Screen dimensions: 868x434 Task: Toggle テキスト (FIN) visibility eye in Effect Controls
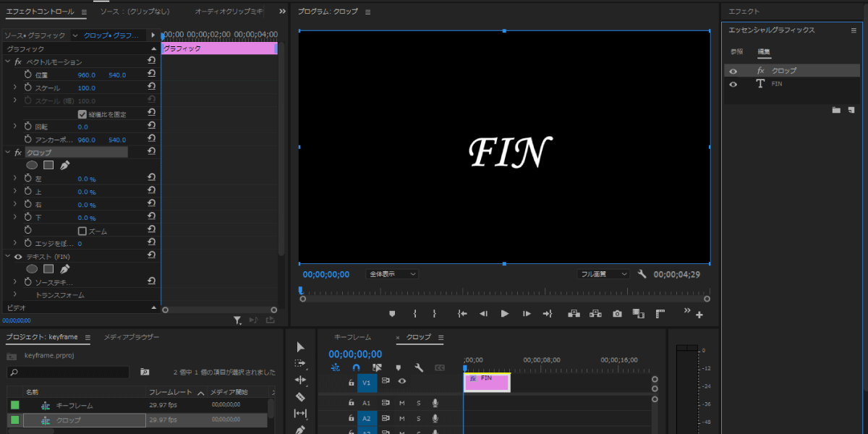(x=18, y=256)
